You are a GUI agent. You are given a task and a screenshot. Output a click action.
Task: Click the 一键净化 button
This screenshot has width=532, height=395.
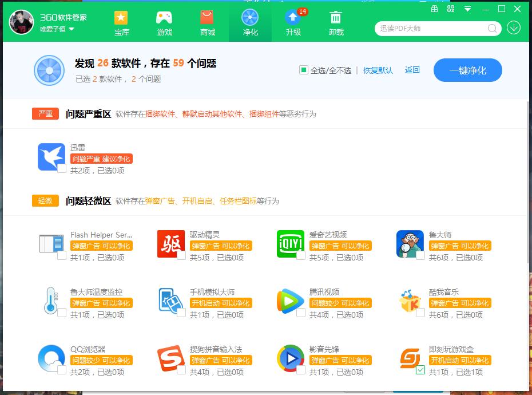tap(468, 70)
